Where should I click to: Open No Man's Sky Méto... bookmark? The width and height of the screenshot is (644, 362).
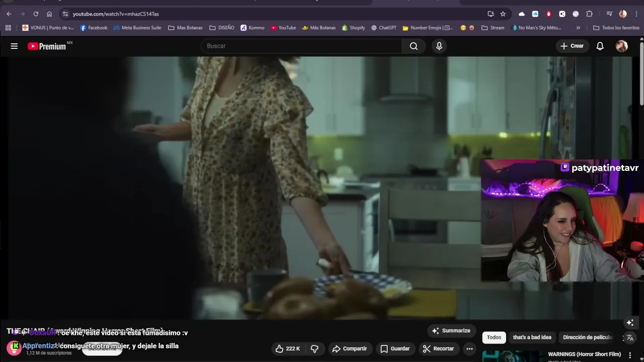[536, 28]
